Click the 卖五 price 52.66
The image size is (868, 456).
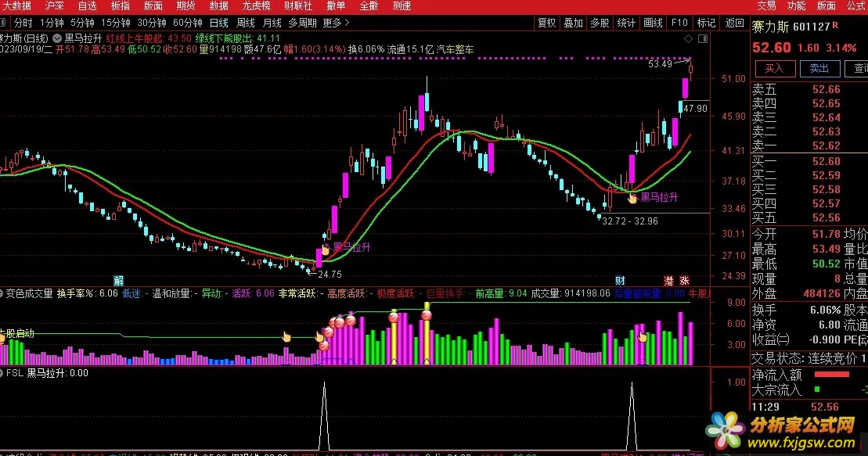[x=826, y=90]
